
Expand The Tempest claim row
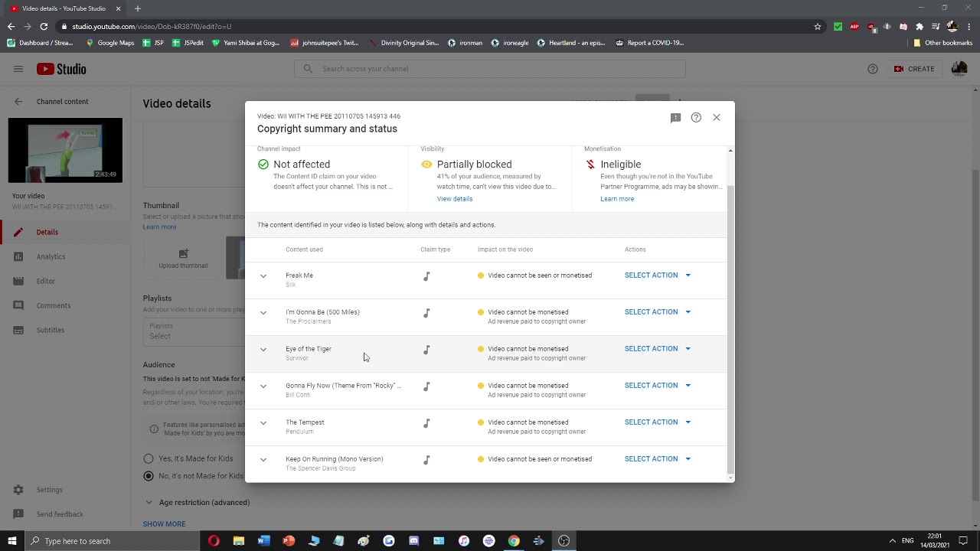point(263,422)
